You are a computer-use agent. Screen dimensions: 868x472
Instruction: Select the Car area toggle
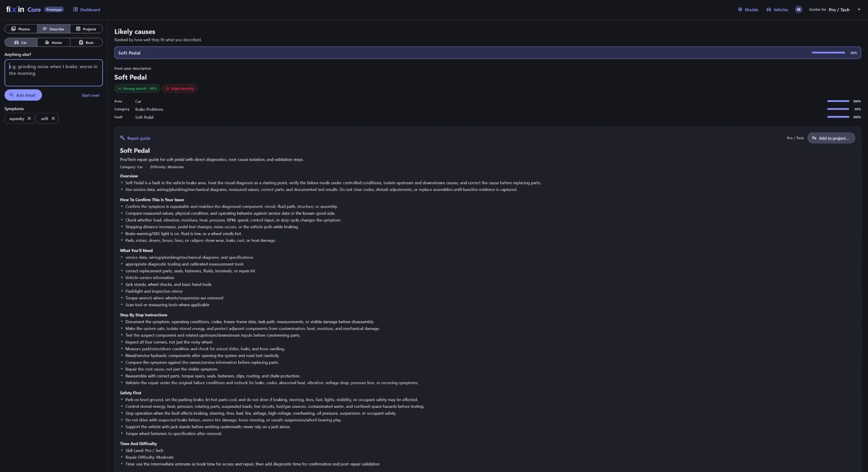[x=21, y=43]
